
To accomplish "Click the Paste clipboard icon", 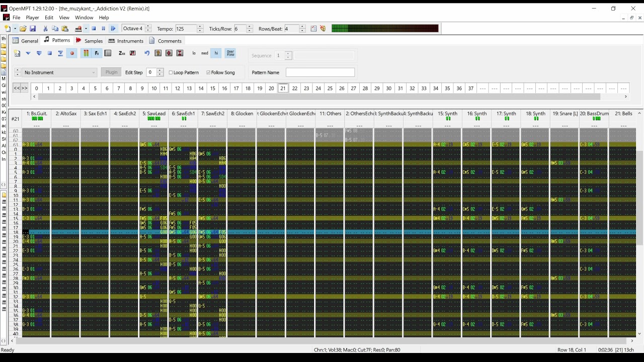I will [x=65, y=29].
